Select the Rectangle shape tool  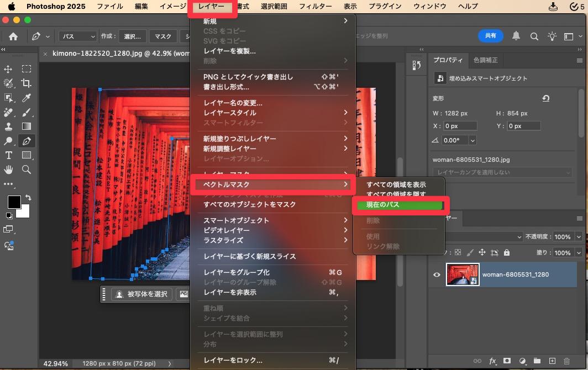coord(27,155)
